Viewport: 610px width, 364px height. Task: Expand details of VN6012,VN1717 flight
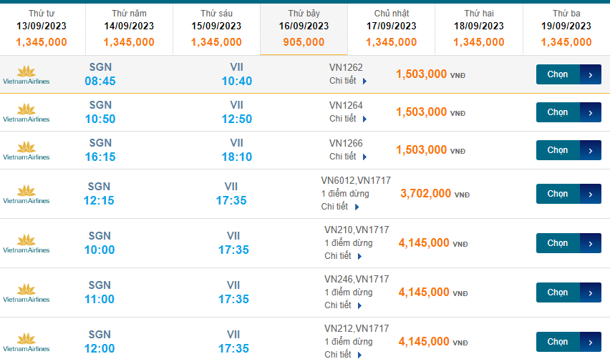point(339,207)
